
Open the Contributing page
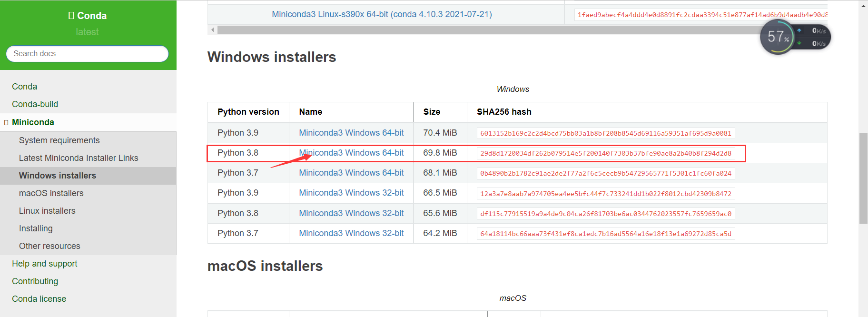tap(35, 281)
